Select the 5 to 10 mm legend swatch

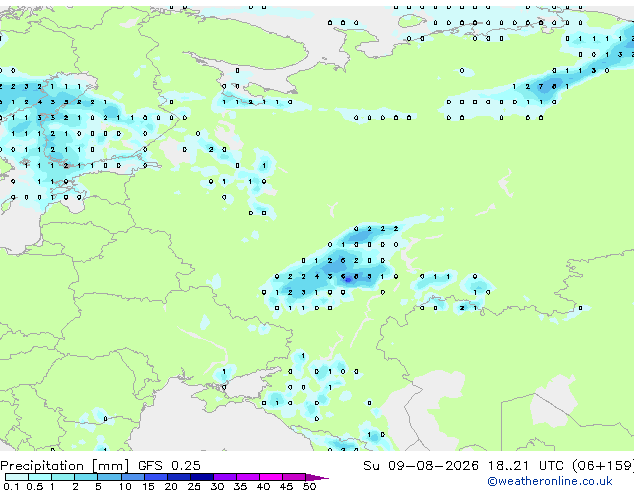109,477
